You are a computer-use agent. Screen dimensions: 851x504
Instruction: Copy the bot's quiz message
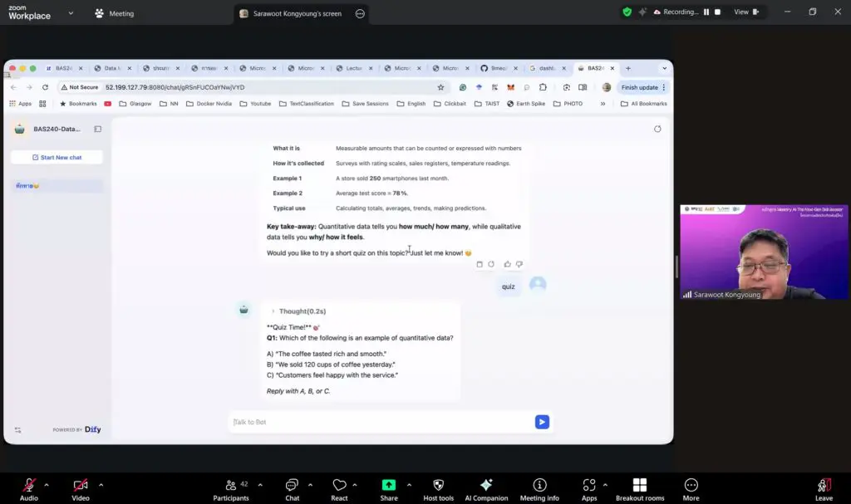point(480,263)
